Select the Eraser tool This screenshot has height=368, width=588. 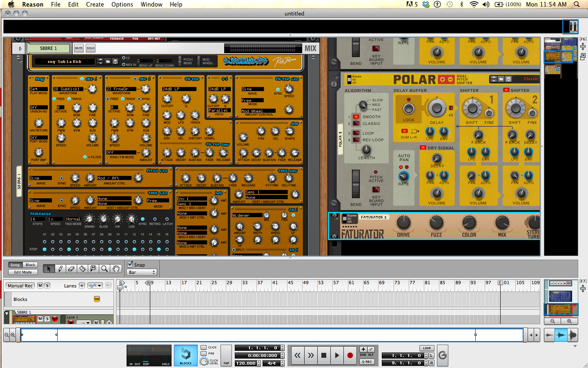pyautogui.click(x=71, y=269)
